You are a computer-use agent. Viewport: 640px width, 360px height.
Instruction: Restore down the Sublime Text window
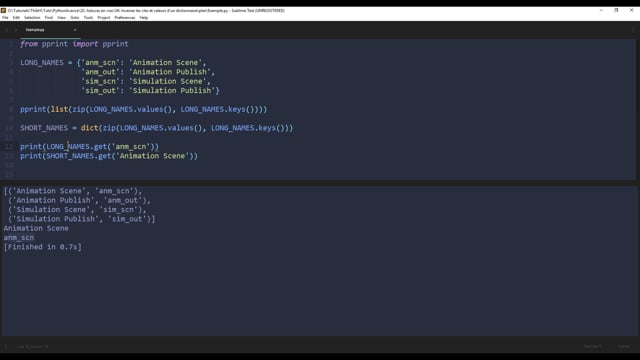click(616, 10)
